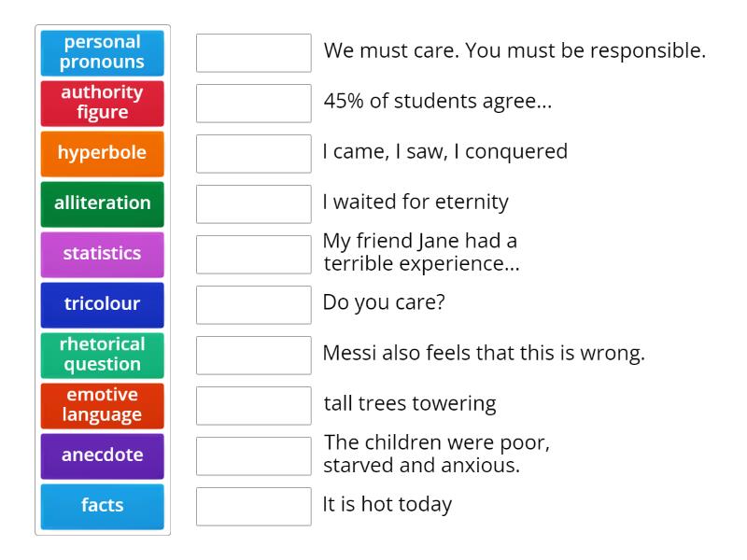The width and height of the screenshot is (747, 560).
Task: Click the empty box next to '45% of students agree'
Action: pyautogui.click(x=253, y=104)
